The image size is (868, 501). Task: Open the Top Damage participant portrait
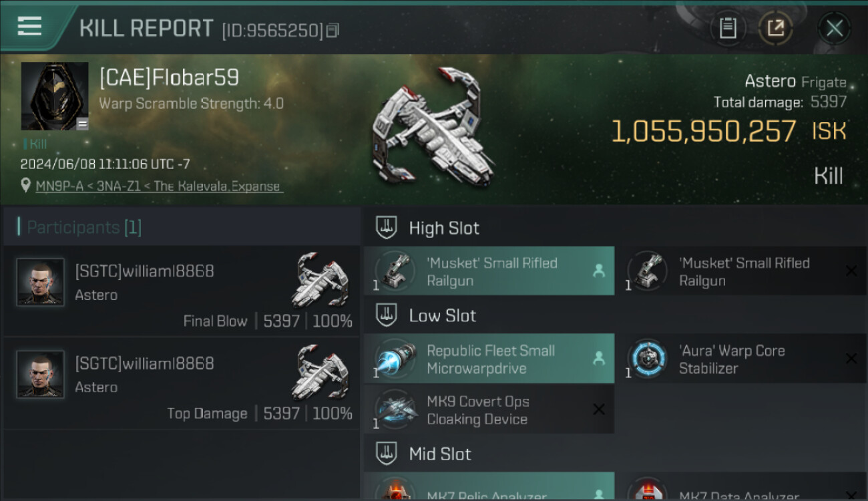tap(40, 374)
